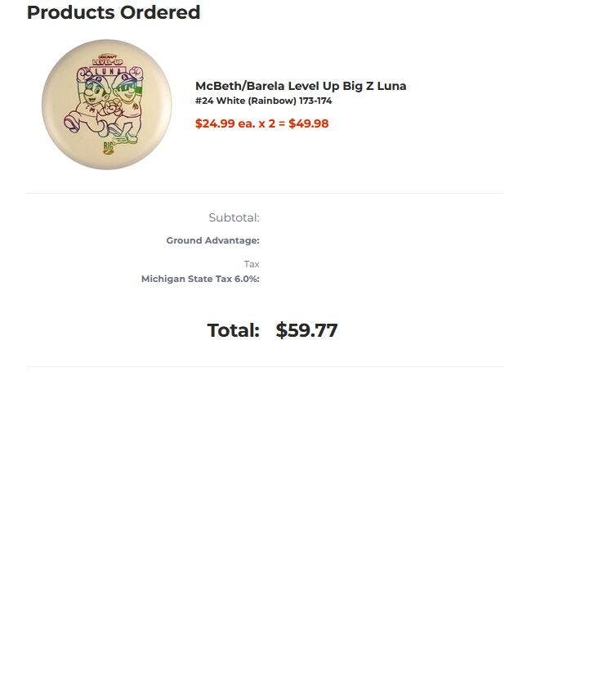Screen dimensions: 616x676
Task: Click the Ground Advantage shipping label
Action: 212,240
